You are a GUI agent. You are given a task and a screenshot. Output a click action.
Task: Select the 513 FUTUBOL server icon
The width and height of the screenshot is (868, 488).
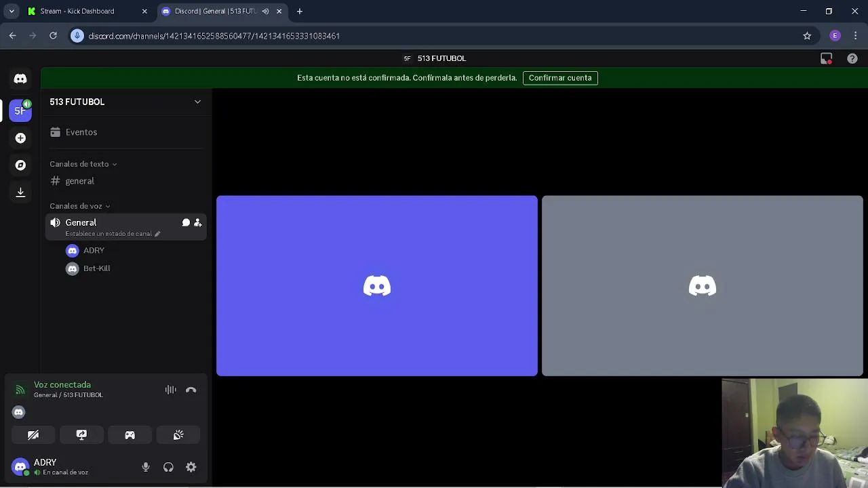click(x=20, y=110)
